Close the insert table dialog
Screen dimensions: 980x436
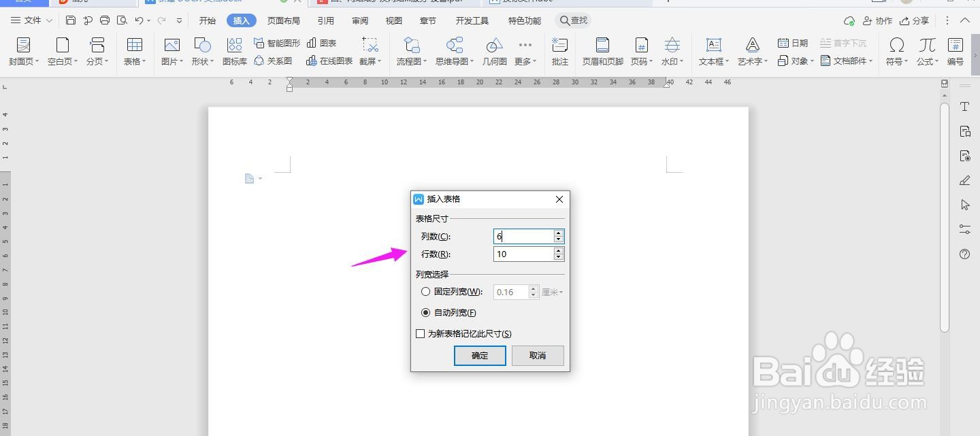click(559, 199)
